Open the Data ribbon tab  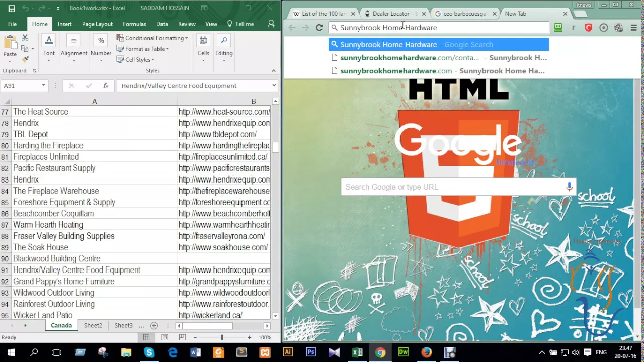162,24
